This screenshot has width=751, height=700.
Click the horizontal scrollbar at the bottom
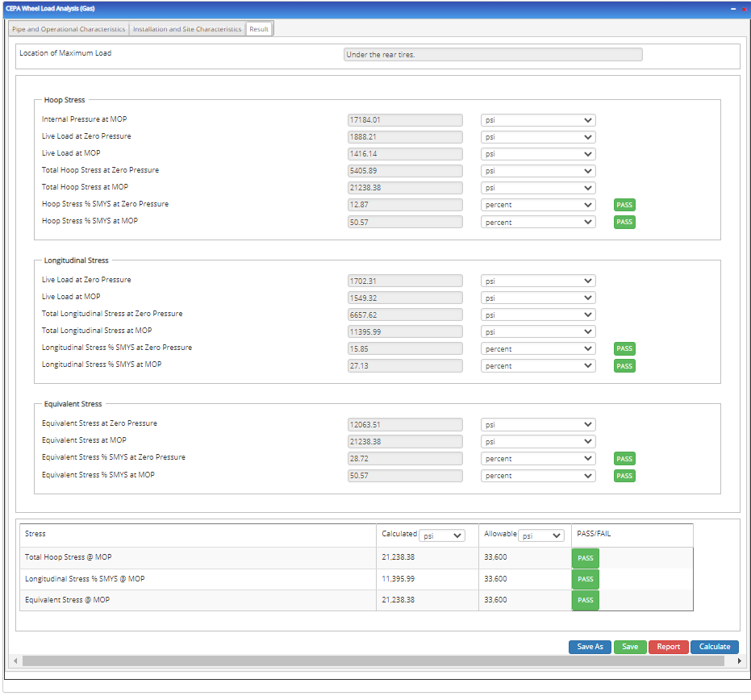(375, 660)
